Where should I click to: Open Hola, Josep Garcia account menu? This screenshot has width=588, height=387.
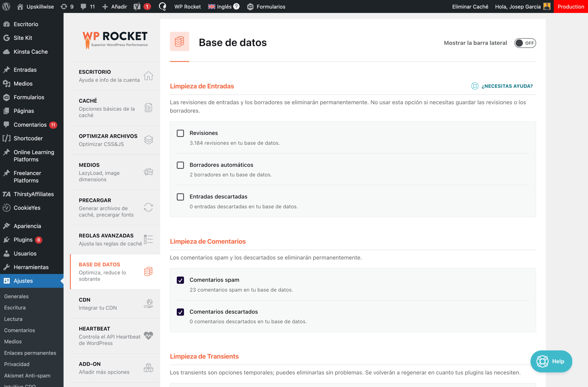pos(522,7)
